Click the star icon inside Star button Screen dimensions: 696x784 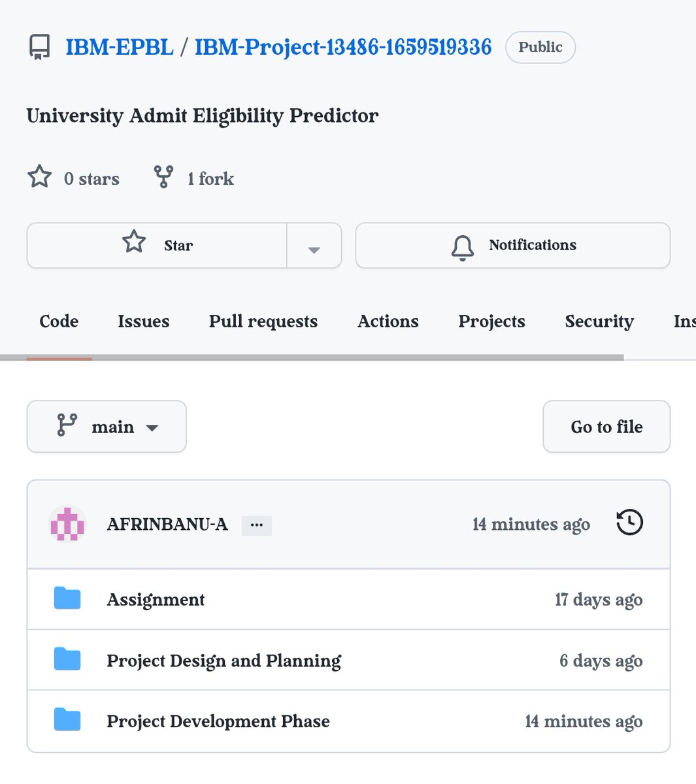point(134,242)
